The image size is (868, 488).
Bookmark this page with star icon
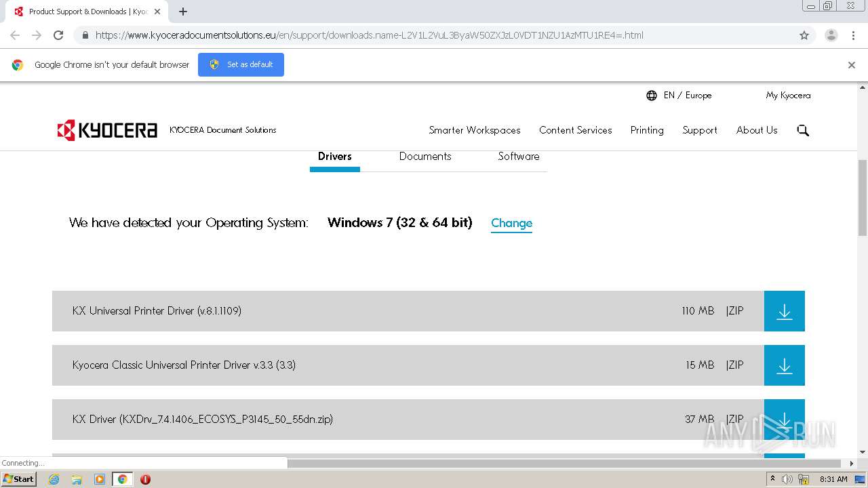804,35
